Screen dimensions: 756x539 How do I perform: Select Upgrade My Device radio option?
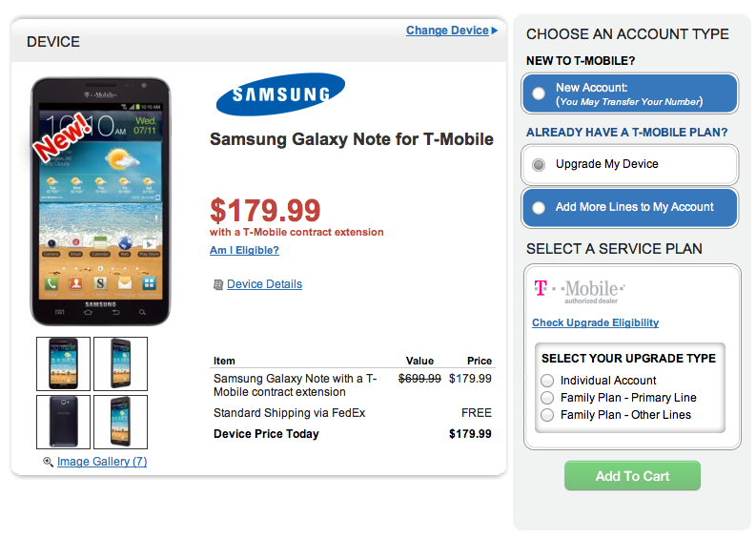[x=539, y=164]
